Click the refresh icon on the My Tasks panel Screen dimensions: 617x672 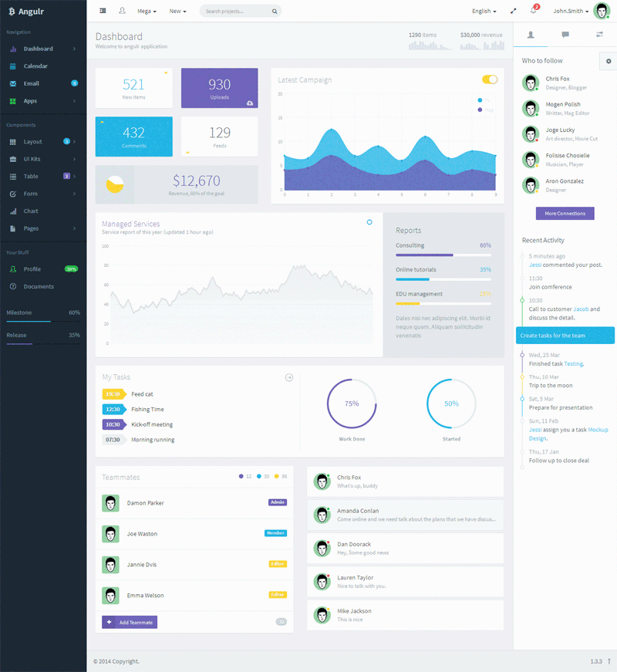[x=289, y=377]
